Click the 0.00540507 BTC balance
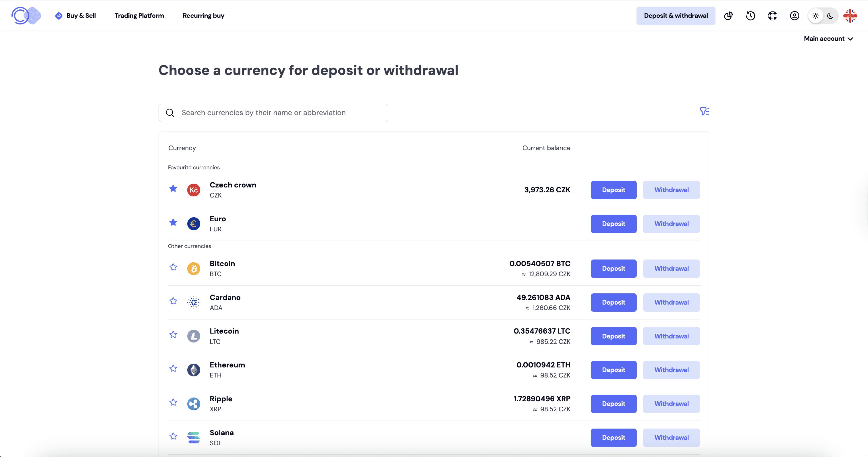The image size is (868, 457). 540,264
